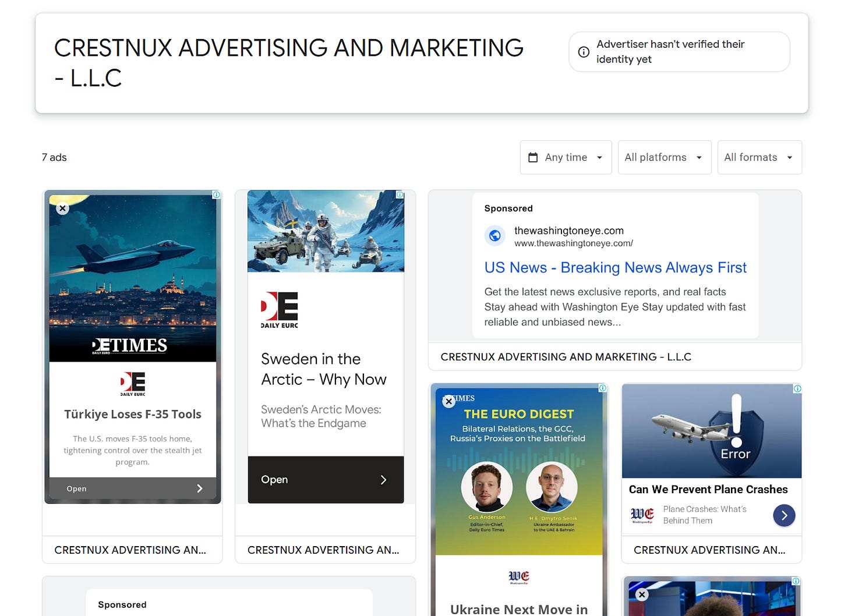Click the F-35 jet ad image
Viewport: 848px width, 616px height.
coord(133,278)
